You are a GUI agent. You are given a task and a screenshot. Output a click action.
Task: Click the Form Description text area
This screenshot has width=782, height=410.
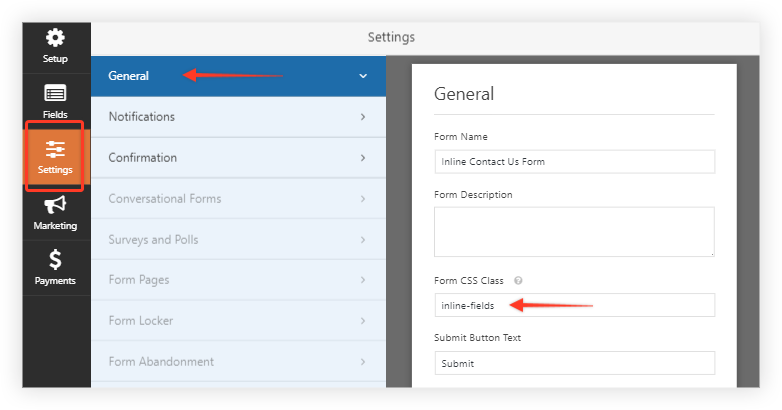[x=575, y=232]
